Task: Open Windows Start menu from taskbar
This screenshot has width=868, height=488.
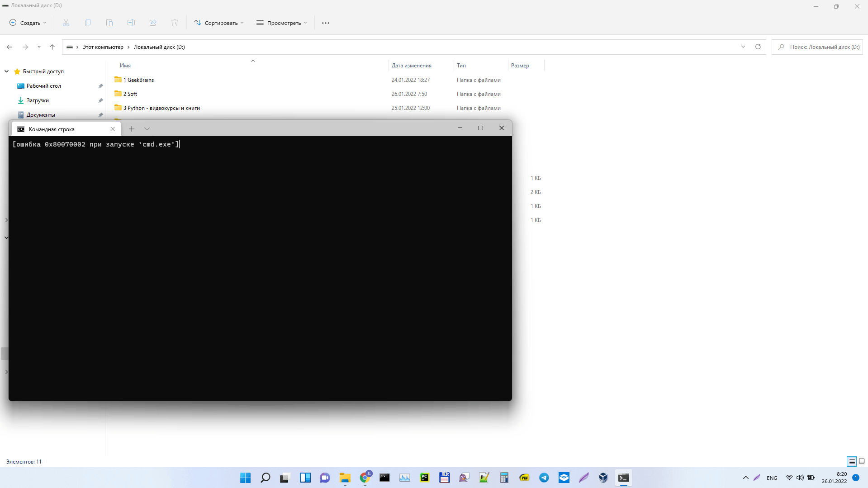Action: coord(246,478)
